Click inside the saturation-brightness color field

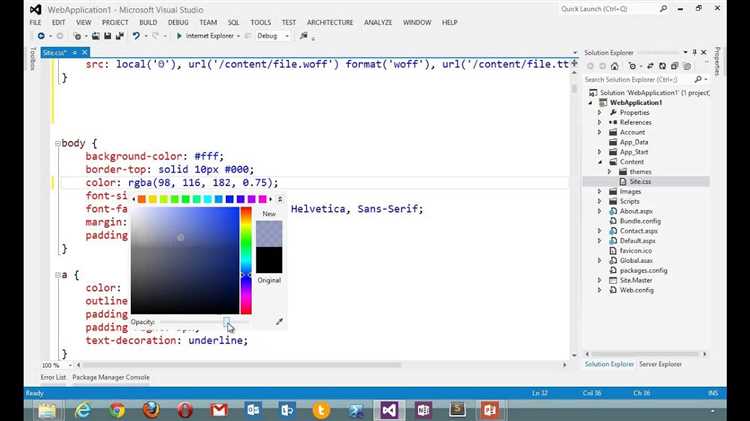[x=185, y=260]
